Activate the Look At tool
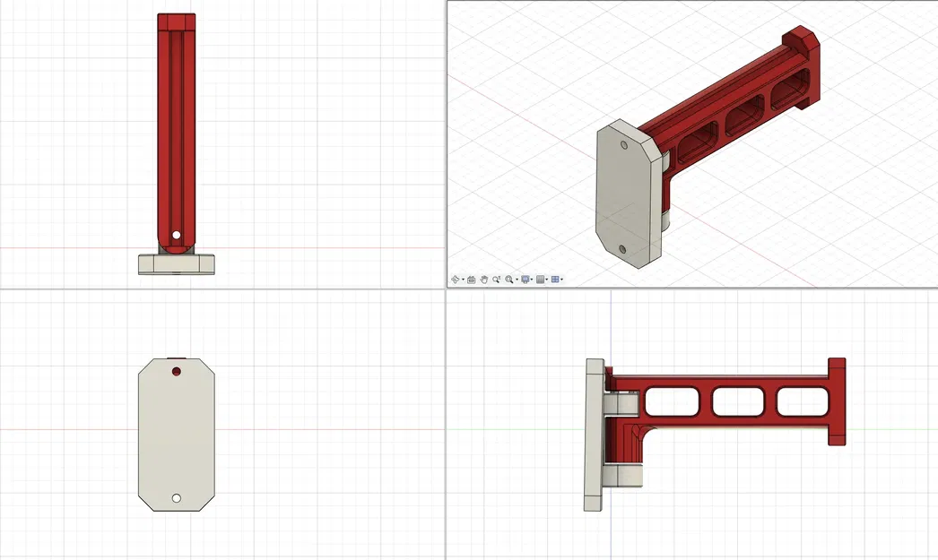This screenshot has width=938, height=560. pos(472,279)
